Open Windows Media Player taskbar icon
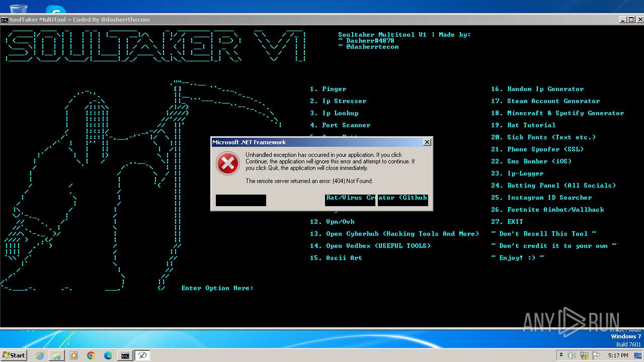The image size is (644, 362). tap(74, 355)
